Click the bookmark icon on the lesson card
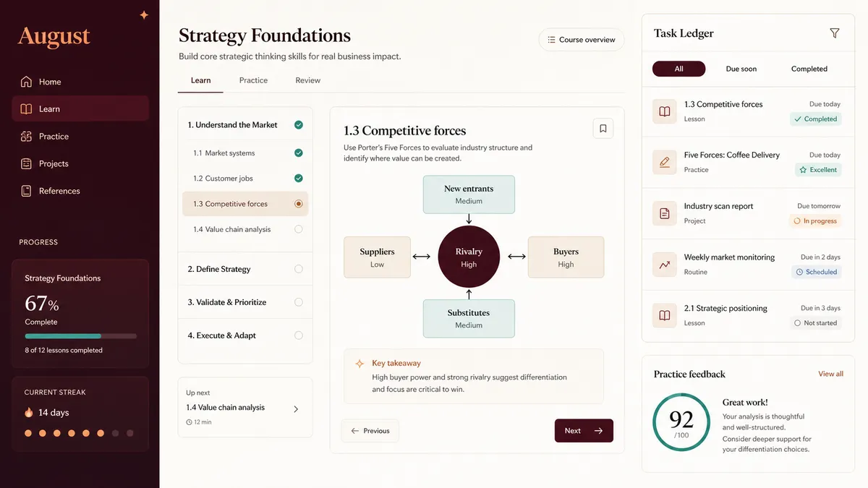Image resolution: width=868 pixels, height=488 pixels. (x=603, y=129)
